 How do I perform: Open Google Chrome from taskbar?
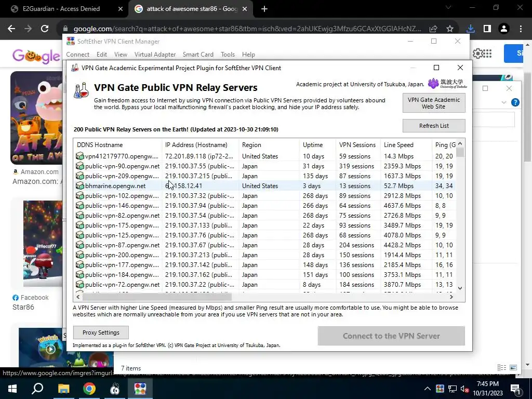(x=89, y=389)
